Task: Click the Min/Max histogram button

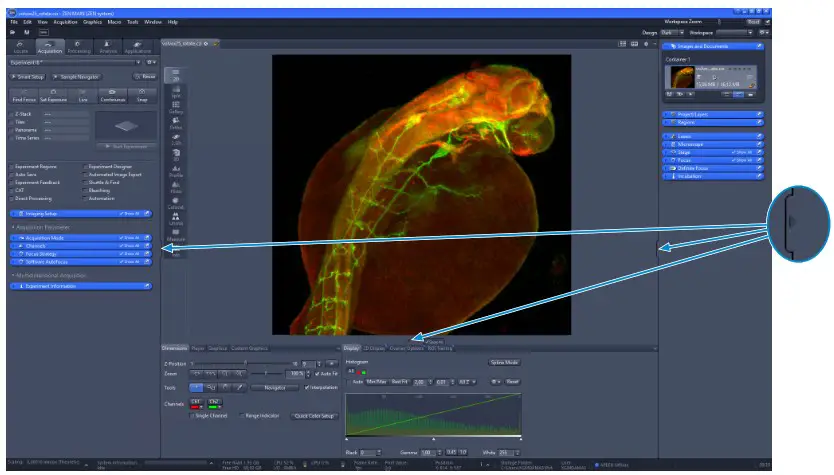Action: (x=376, y=382)
